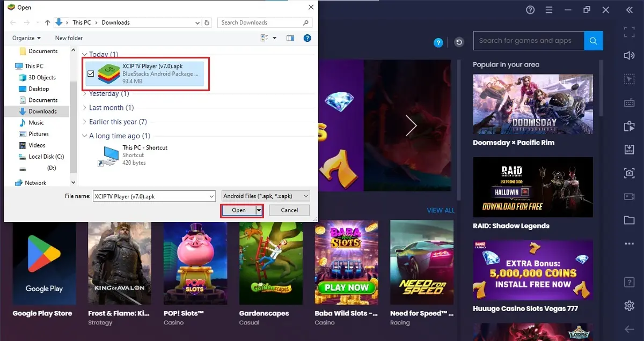Open BlueStacks settings gear icon
The width and height of the screenshot is (644, 341).
[x=629, y=306]
